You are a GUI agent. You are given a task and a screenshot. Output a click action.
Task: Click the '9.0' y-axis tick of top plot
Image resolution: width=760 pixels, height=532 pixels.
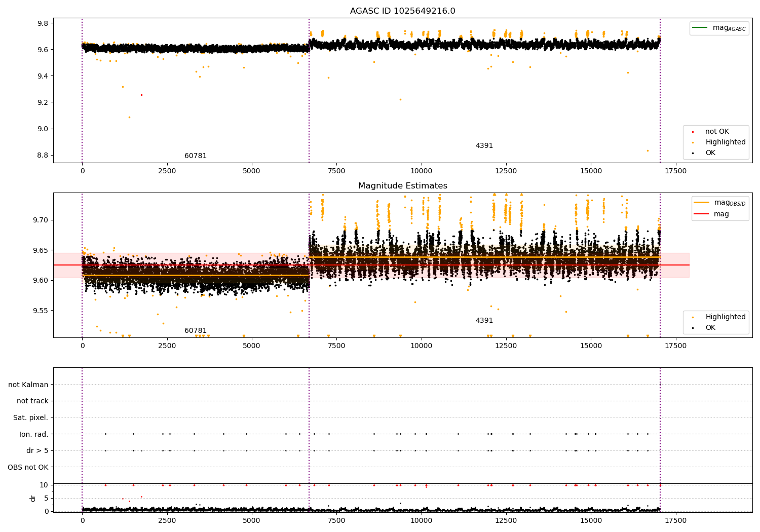tap(43, 129)
